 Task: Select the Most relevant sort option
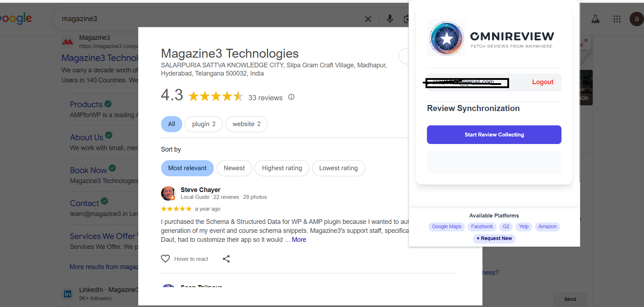[187, 168]
